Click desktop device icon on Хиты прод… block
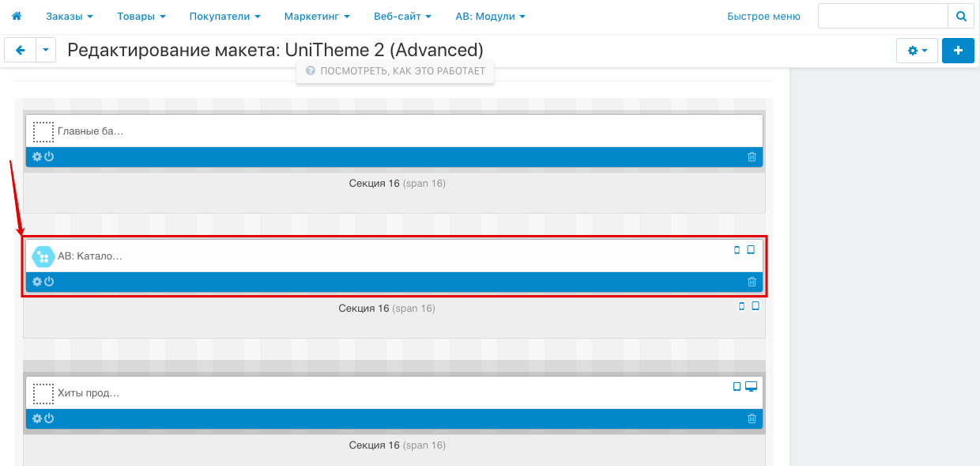Screen dimensions: 980x466 (x=751, y=387)
